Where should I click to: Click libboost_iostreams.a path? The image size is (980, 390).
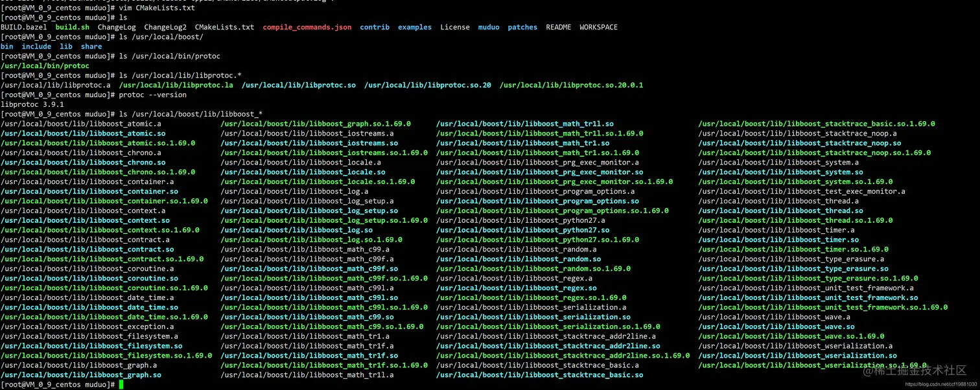(307, 133)
